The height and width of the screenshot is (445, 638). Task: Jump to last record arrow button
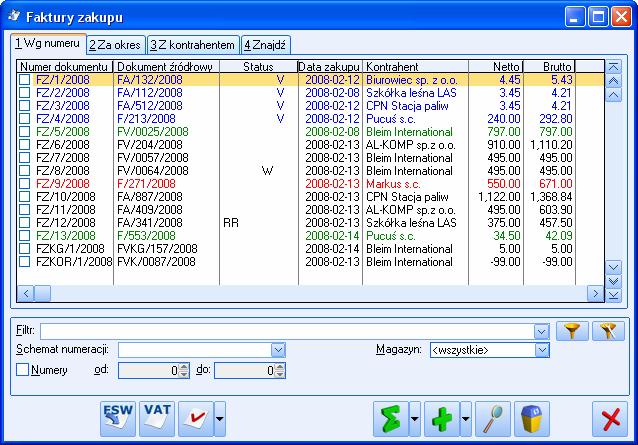tap(614, 295)
